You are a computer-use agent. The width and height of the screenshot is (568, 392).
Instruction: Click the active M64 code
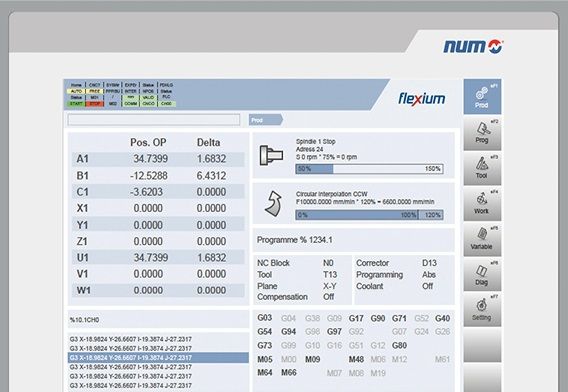[x=264, y=372]
